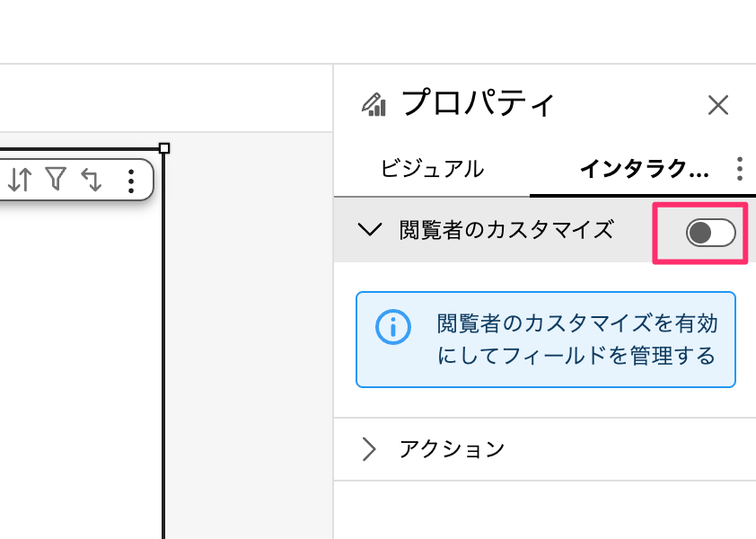Click the pencil-chart icon beside プロパティ
The width and height of the screenshot is (756, 539).
pos(374,105)
